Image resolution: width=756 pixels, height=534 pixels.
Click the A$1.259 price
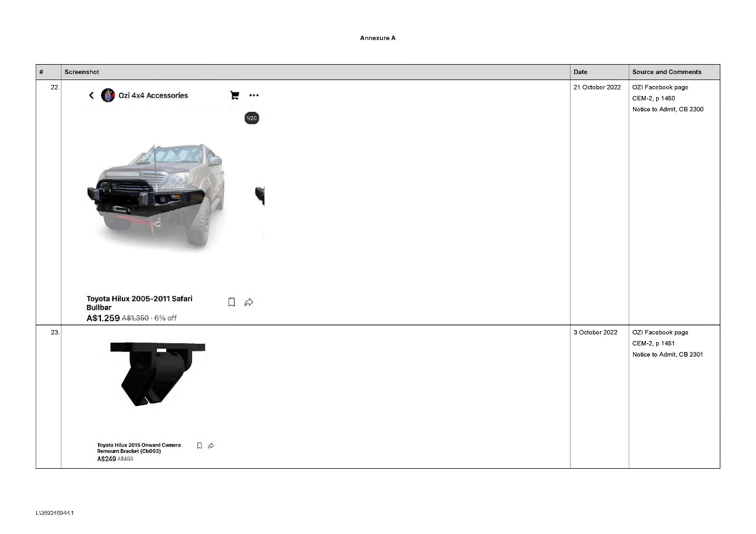coord(103,318)
